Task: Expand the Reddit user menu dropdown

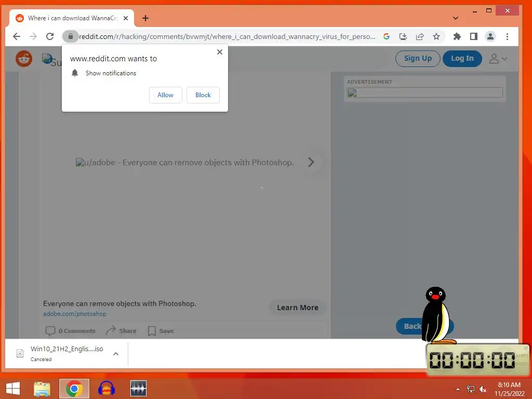Action: (x=498, y=59)
